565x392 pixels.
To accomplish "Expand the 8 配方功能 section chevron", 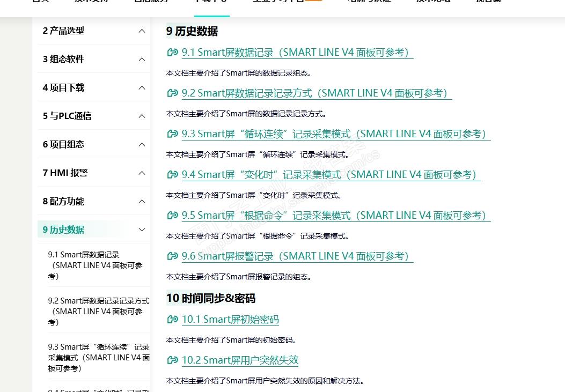I will [142, 202].
